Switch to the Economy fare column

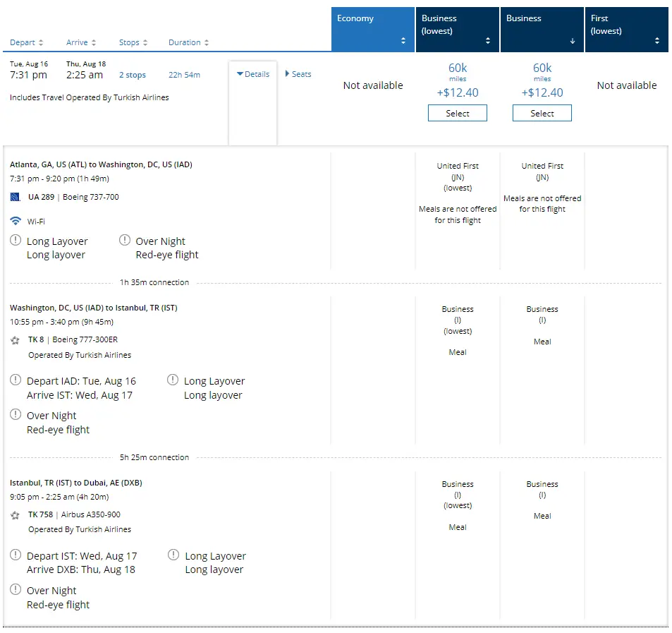373,29
